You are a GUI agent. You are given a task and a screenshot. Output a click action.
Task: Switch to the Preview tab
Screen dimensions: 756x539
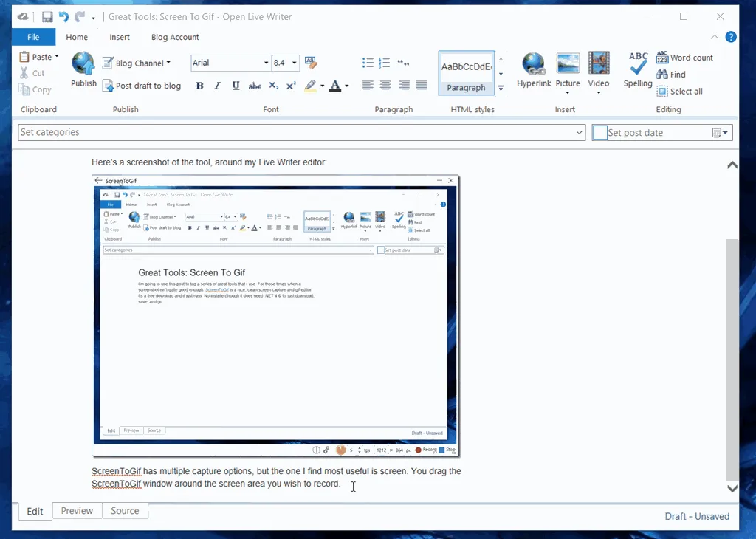(77, 511)
